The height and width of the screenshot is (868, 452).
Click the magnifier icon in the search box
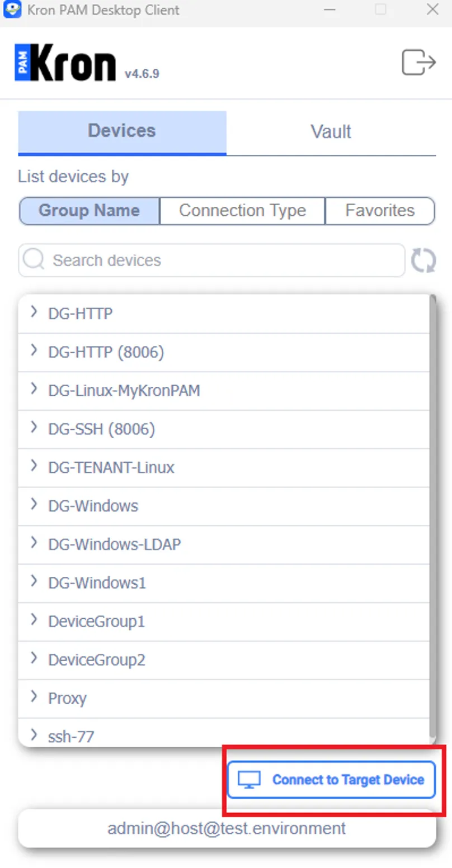(34, 260)
